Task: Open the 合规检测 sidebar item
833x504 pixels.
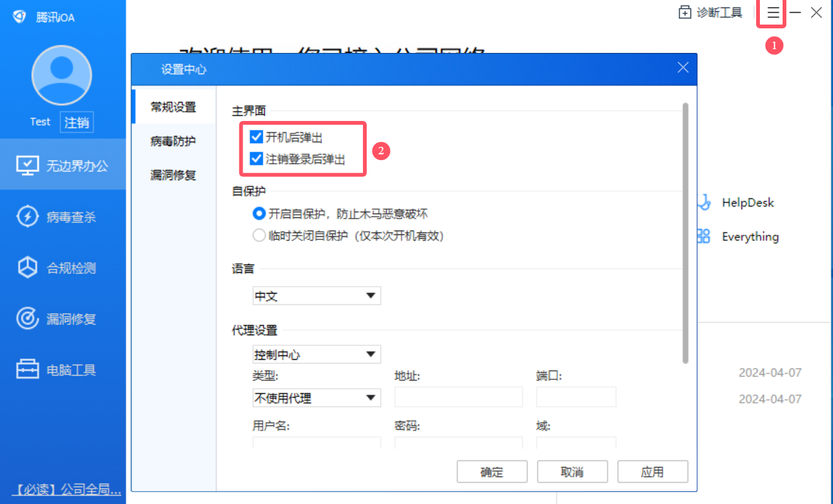Action: [x=63, y=268]
